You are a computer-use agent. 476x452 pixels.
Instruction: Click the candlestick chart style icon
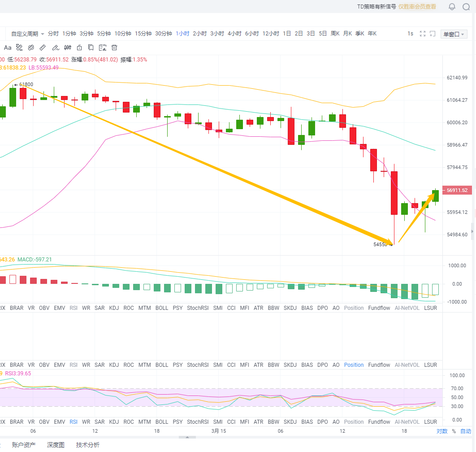(68, 48)
